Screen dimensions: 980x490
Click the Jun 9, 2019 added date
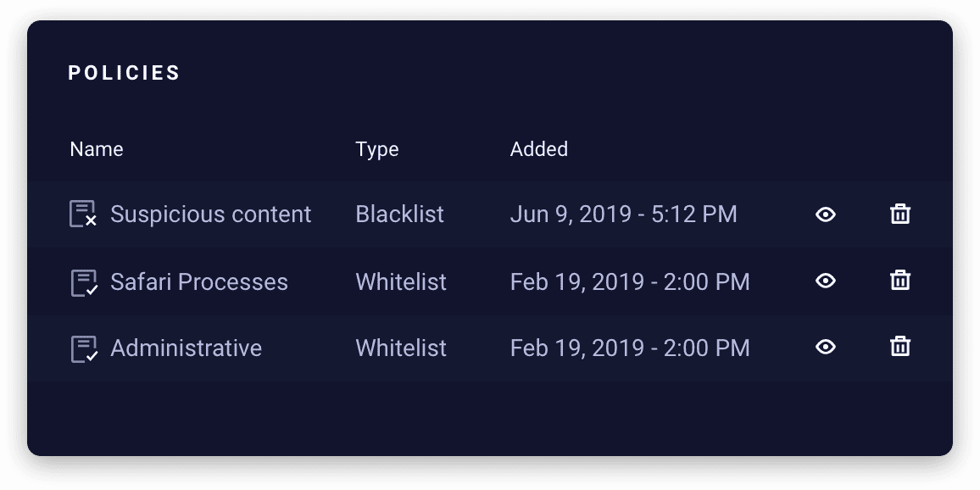pyautogui.click(x=623, y=214)
